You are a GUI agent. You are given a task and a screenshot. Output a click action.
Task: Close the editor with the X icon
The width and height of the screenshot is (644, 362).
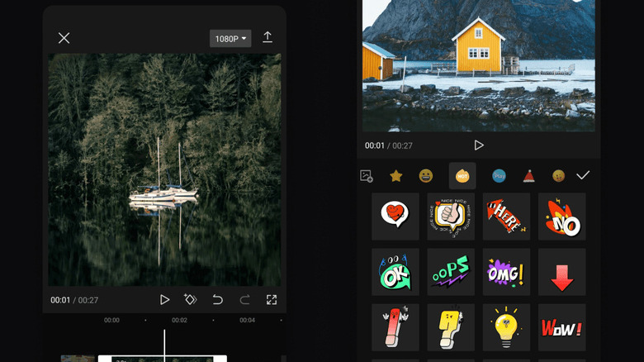tap(64, 38)
